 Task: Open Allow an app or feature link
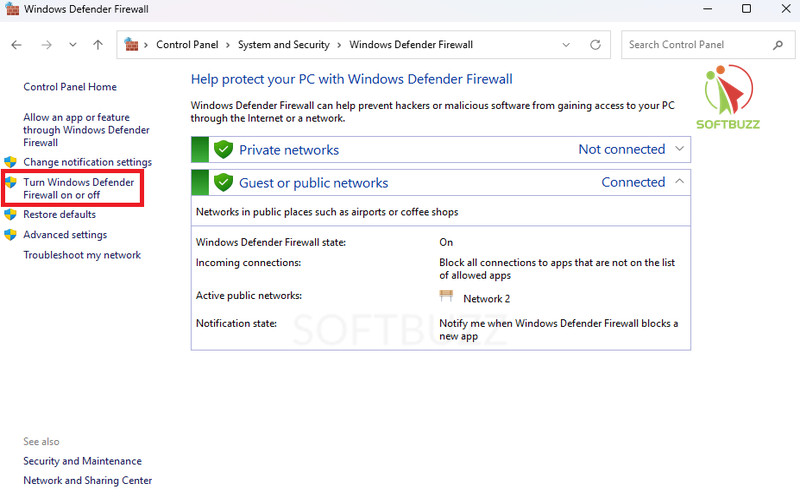coord(86,130)
